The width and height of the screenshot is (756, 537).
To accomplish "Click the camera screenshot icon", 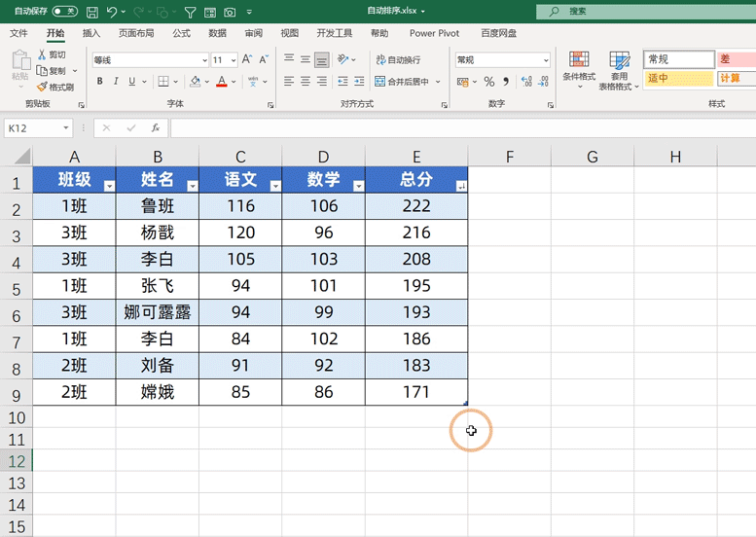I will (230, 12).
